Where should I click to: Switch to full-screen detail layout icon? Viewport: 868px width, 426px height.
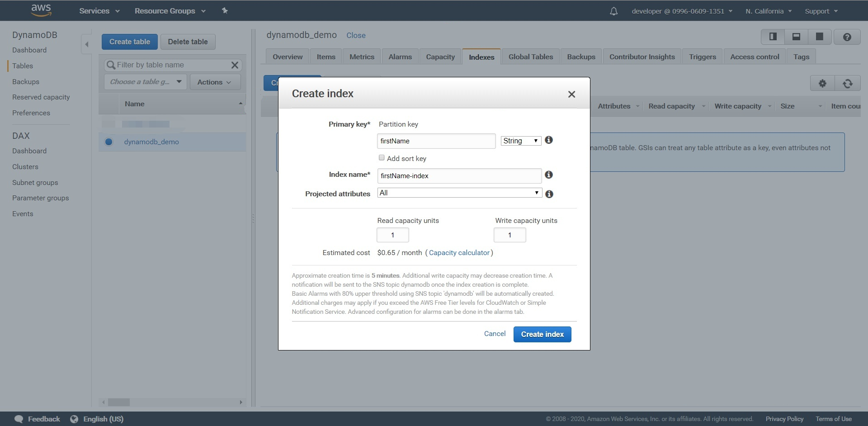pos(819,37)
